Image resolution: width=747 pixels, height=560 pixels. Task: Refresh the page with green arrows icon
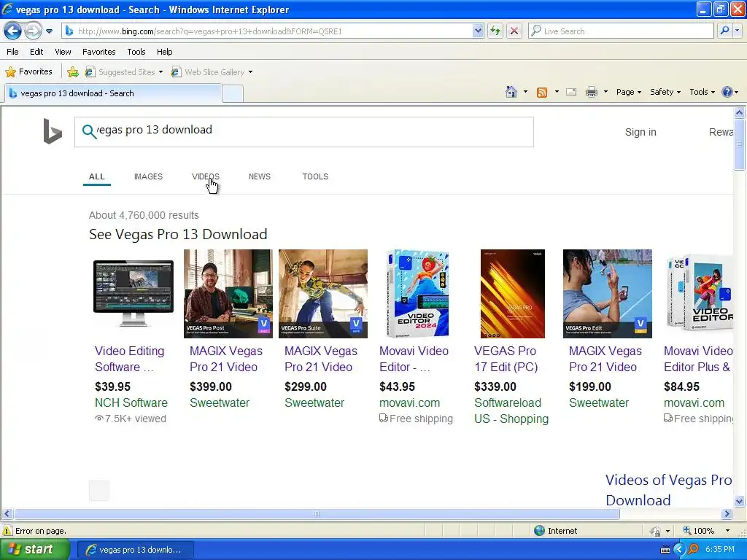coord(495,31)
